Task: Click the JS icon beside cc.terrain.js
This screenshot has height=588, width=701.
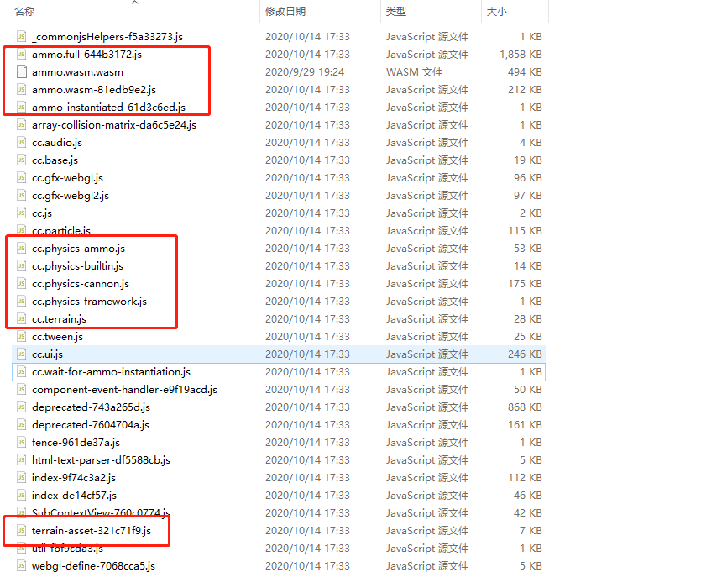Action: (22, 319)
